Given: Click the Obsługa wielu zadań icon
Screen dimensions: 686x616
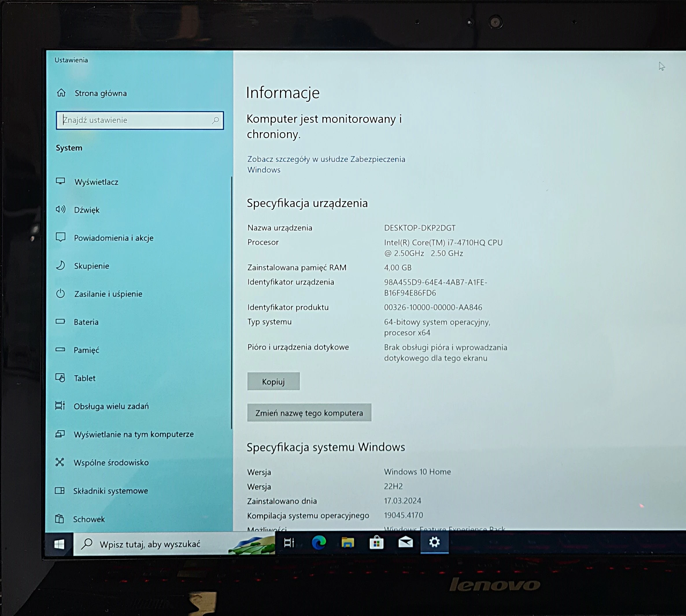Looking at the screenshot, I should click(x=60, y=405).
